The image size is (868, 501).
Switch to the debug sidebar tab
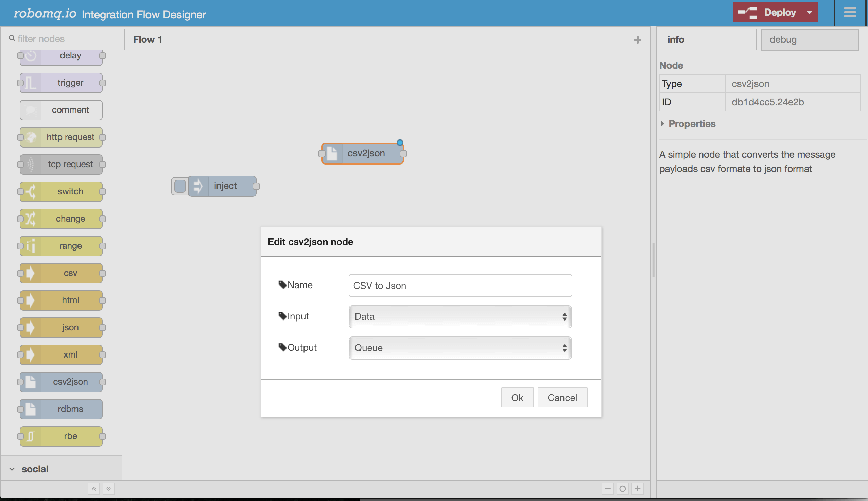(x=810, y=39)
